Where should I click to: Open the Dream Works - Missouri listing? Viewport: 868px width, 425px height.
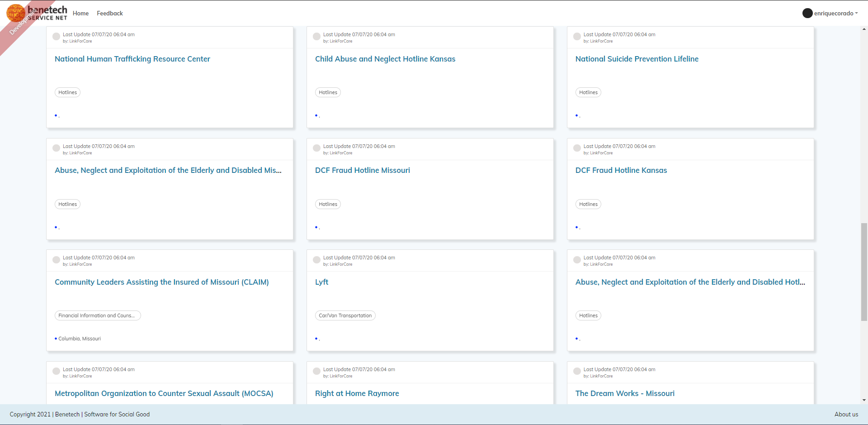pyautogui.click(x=624, y=393)
